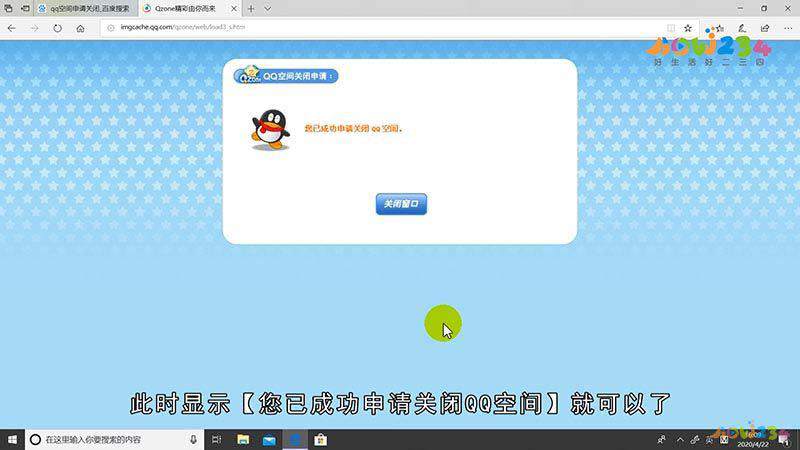The width and height of the screenshot is (800, 450).
Task: Go back to previous page
Action: [x=11, y=28]
